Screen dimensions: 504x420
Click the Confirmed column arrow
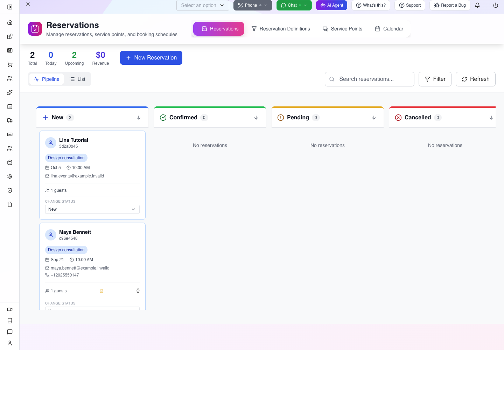(256, 118)
